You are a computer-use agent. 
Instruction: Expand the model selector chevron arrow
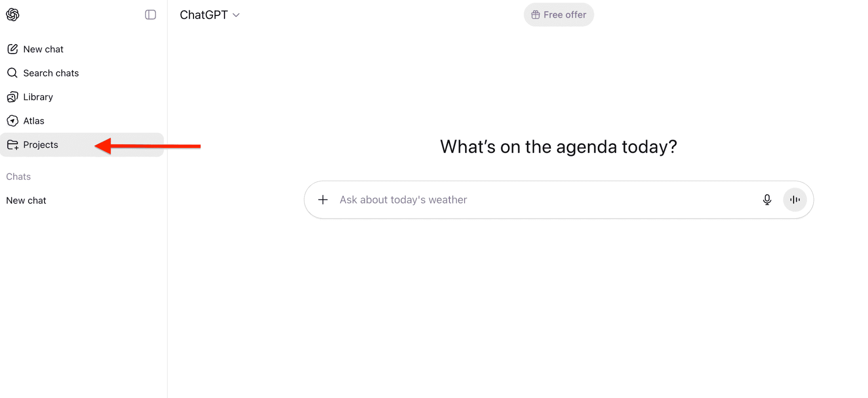[236, 15]
